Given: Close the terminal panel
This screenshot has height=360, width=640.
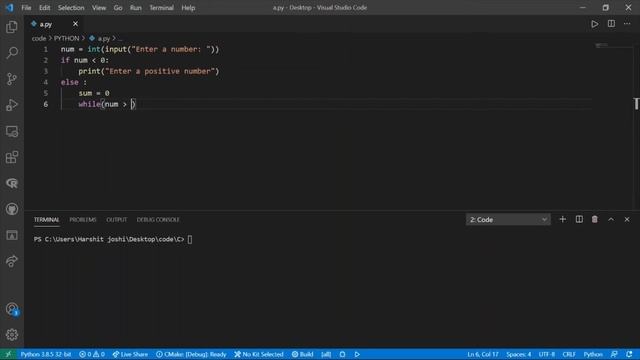Looking at the screenshot, I should pyautogui.click(x=627, y=220).
